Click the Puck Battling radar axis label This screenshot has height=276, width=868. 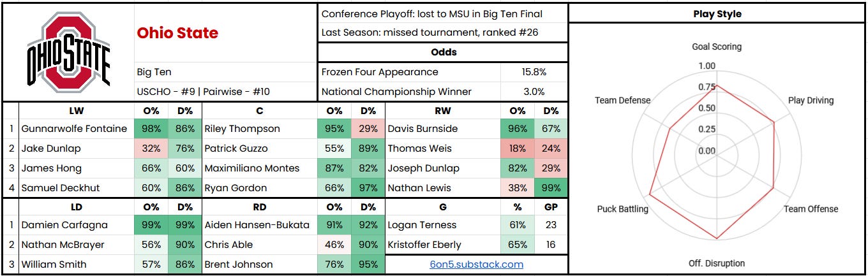pyautogui.click(x=622, y=209)
